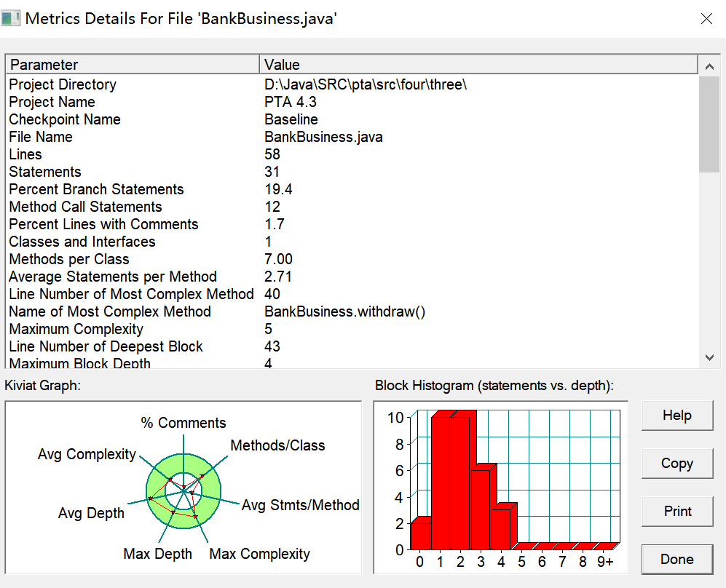Click the Max Depth axis label
Screen dimensions: 726x588
[157, 554]
